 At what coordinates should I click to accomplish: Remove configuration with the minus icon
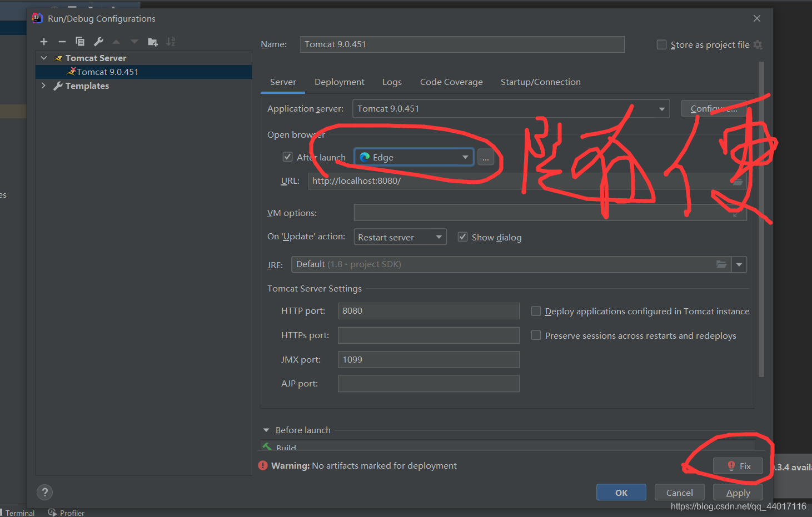[x=62, y=42]
